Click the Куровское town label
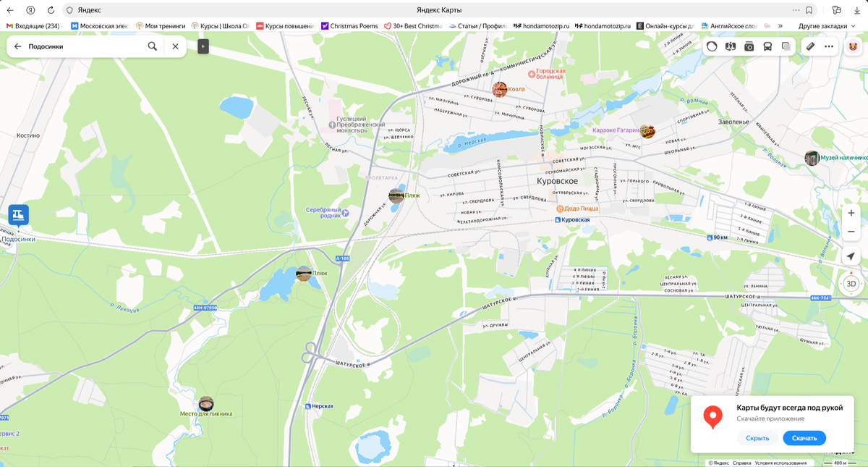This screenshot has width=868, height=467. (557, 181)
